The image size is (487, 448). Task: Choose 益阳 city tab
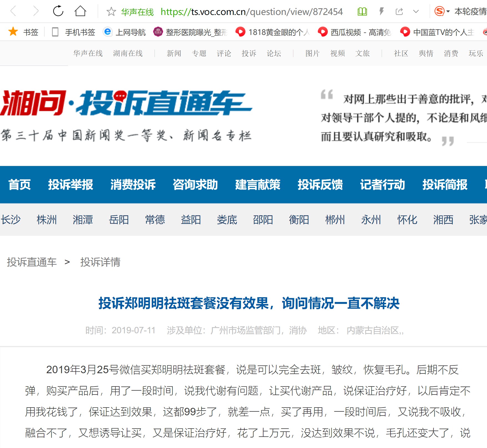(191, 220)
